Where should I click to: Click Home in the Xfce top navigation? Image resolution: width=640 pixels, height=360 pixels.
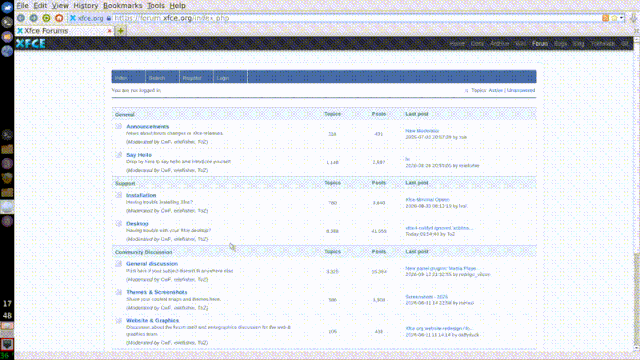(457, 44)
